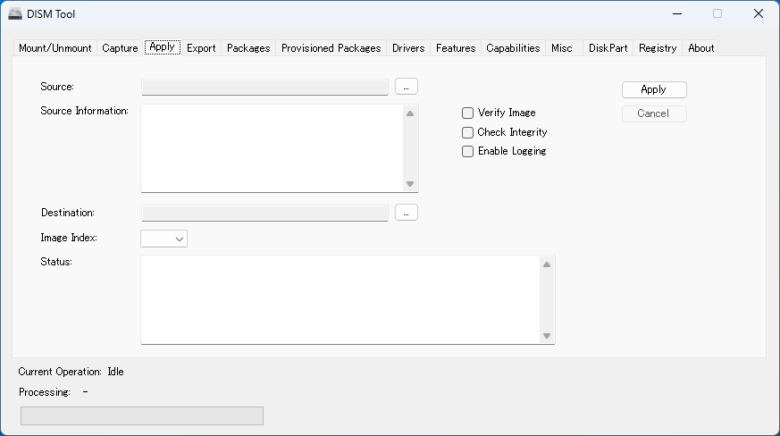
Task: Switch to the Mount/Unmount tab
Action: (x=55, y=48)
